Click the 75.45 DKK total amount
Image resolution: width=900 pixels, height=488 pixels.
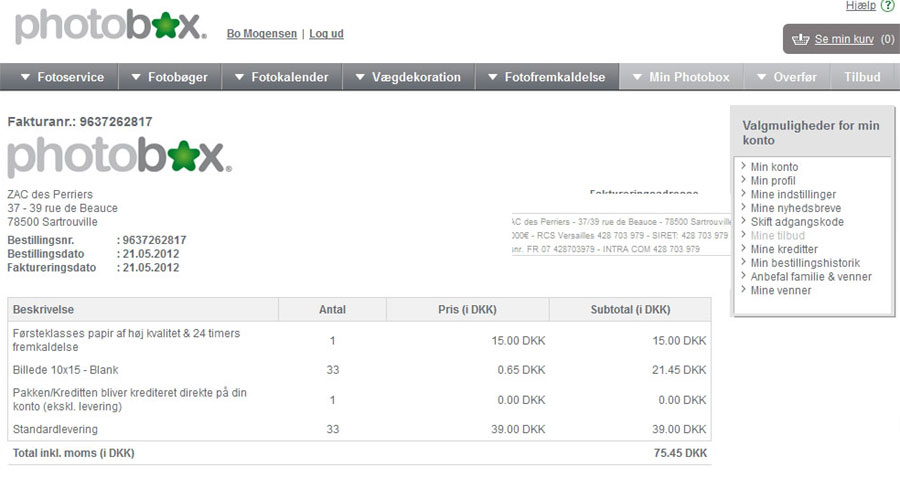[x=680, y=454]
